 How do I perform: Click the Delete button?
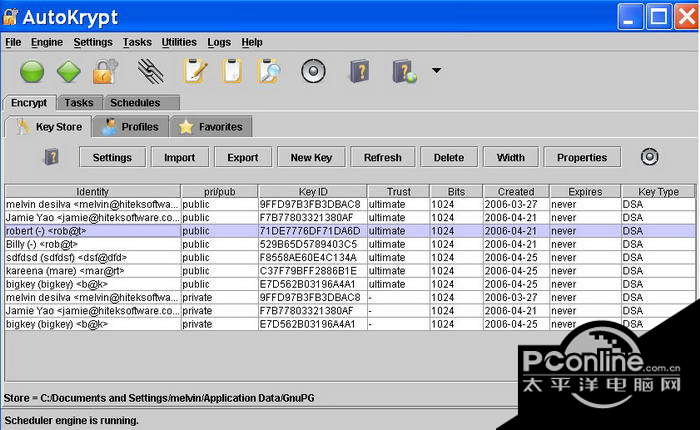pos(449,157)
